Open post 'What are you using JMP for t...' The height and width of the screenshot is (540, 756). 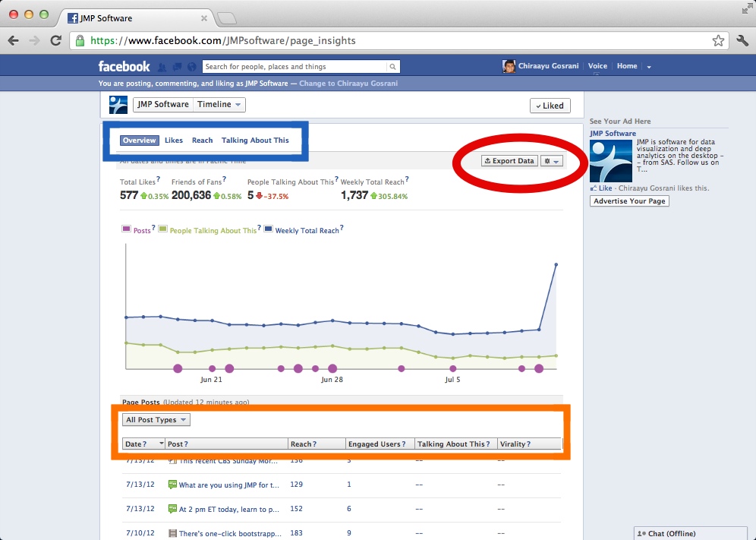pyautogui.click(x=229, y=485)
